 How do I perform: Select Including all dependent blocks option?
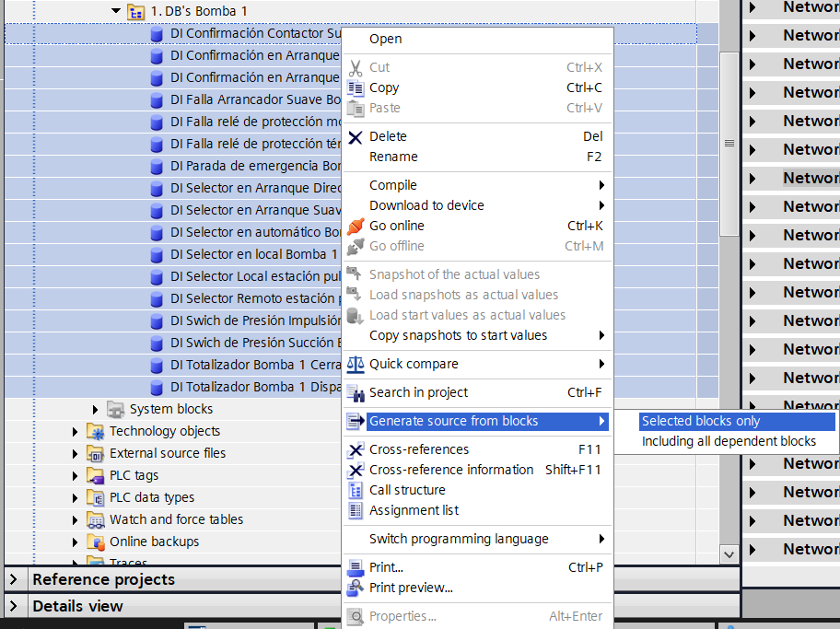click(x=729, y=442)
